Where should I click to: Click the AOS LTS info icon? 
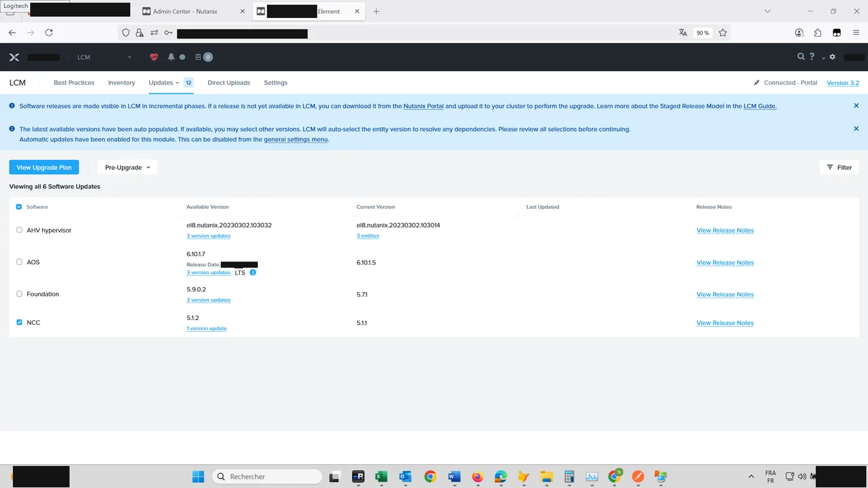pos(253,272)
